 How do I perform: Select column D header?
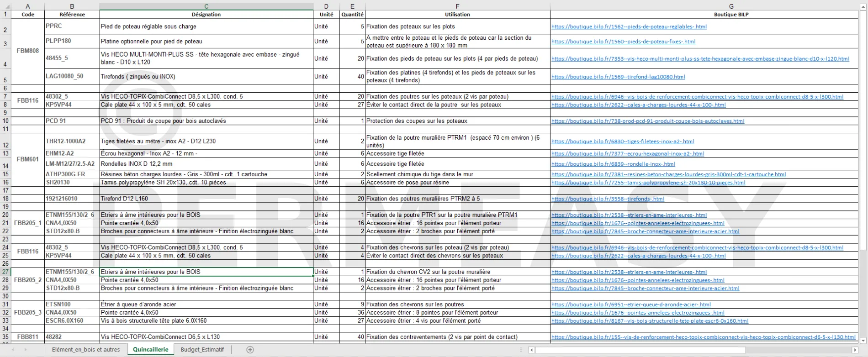click(326, 6)
